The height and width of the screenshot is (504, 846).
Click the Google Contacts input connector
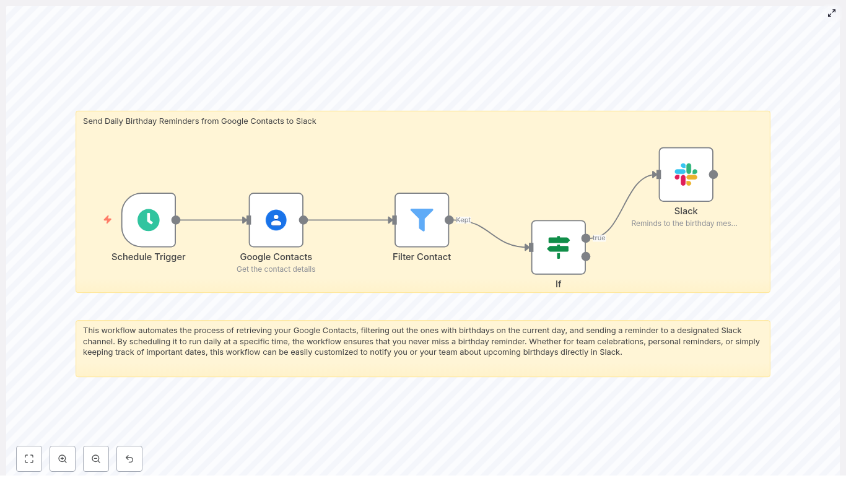tap(246, 220)
